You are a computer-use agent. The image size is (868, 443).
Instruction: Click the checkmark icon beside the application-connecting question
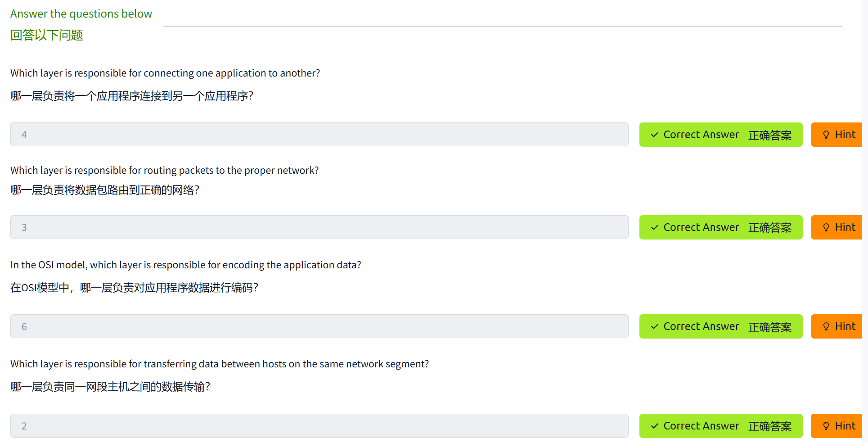(655, 135)
